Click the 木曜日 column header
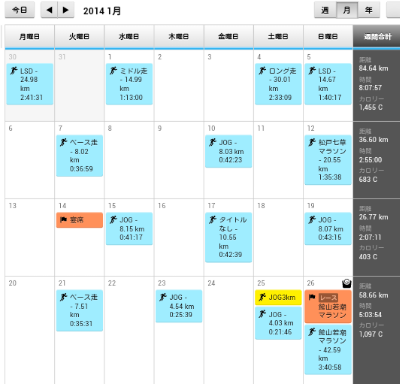The image size is (400, 384). pos(179,37)
